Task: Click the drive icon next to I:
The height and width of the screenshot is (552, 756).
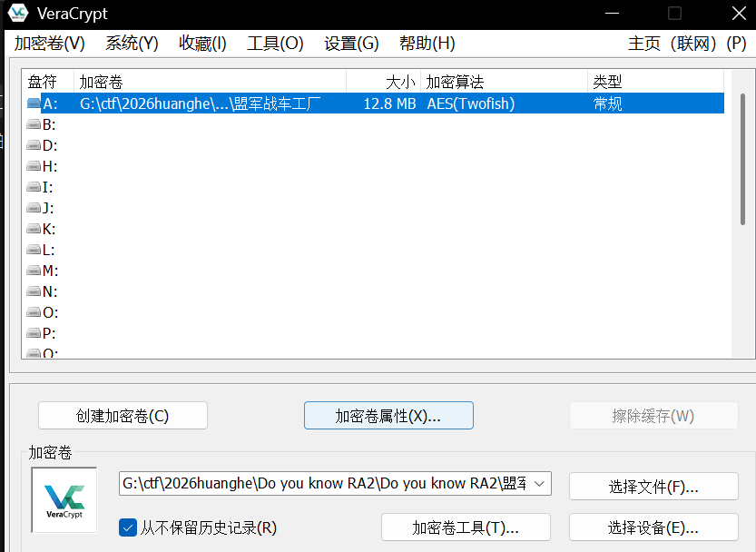Action: (x=34, y=187)
